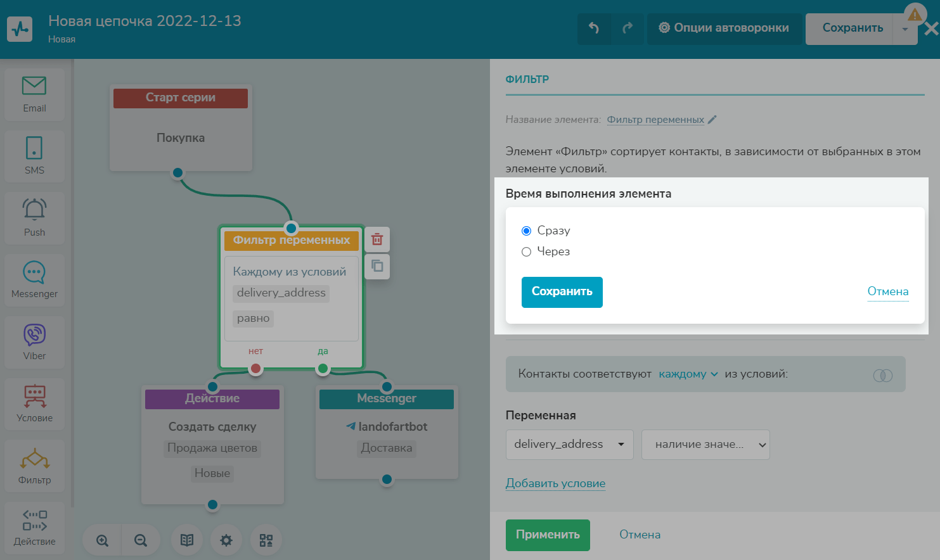Screen dimensions: 940x560
Task: Click the QR code icon
Action: click(266, 540)
